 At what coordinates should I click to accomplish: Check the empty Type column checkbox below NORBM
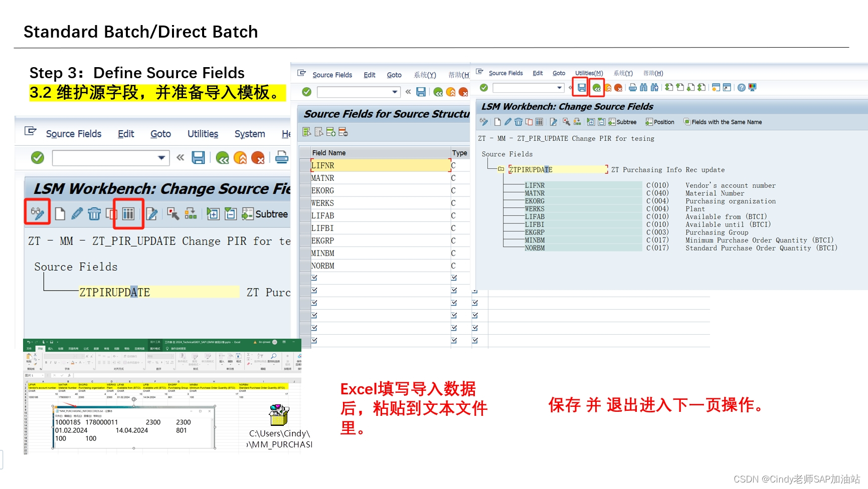pos(454,278)
